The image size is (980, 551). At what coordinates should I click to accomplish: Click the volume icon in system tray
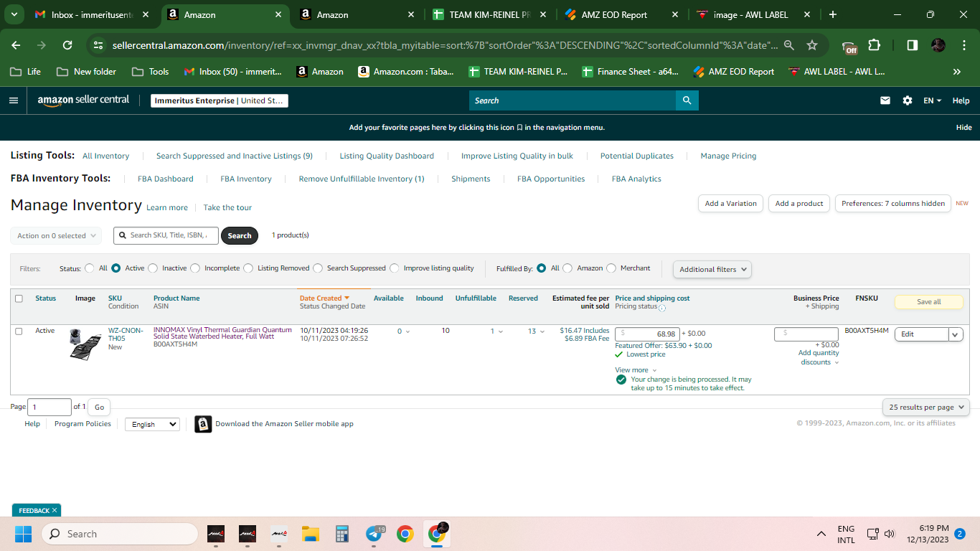(x=890, y=534)
